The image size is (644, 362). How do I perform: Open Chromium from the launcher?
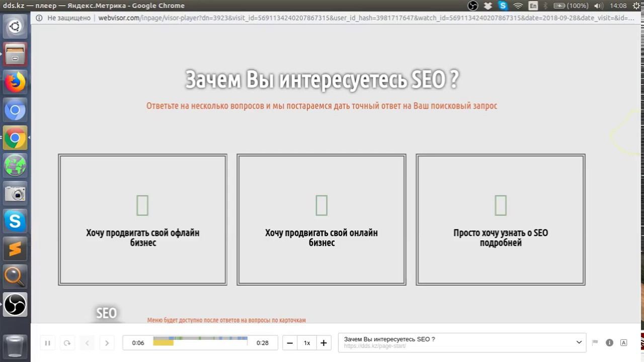click(15, 110)
